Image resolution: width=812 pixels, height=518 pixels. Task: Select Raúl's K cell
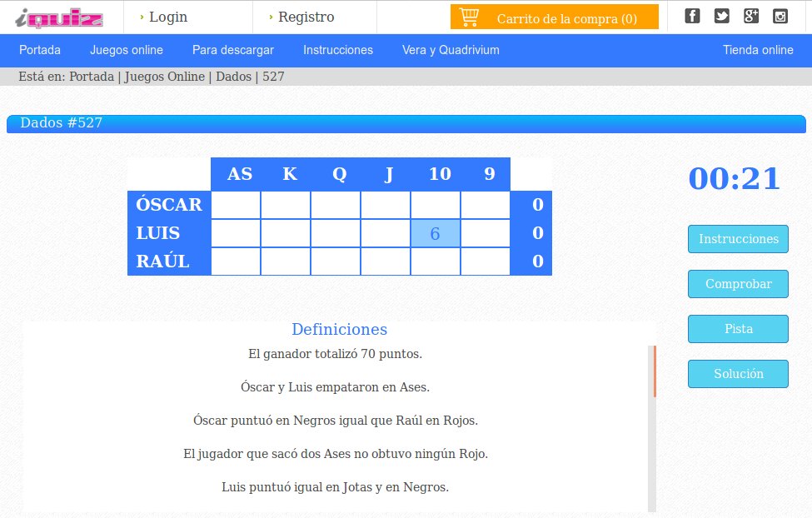point(286,261)
